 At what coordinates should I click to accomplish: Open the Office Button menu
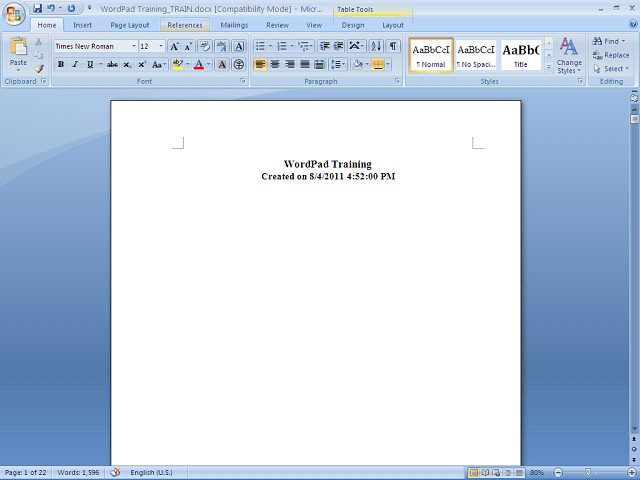[14, 14]
